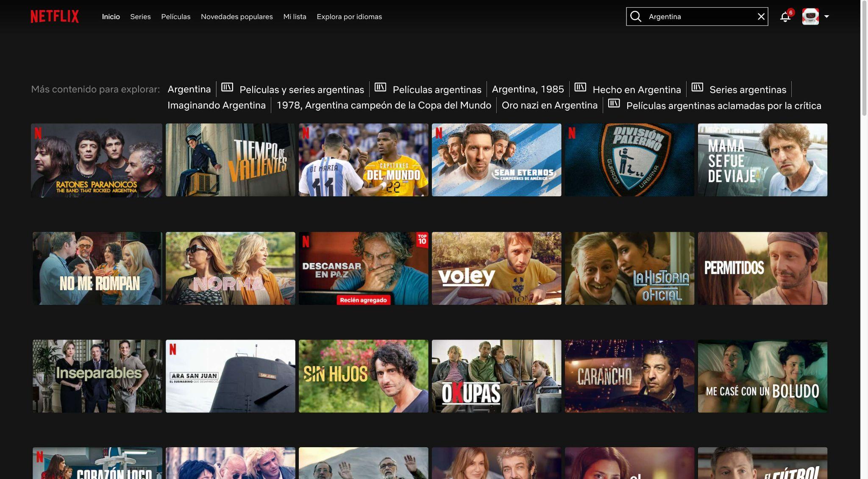Open the Permitidos thumbnail

(762, 268)
